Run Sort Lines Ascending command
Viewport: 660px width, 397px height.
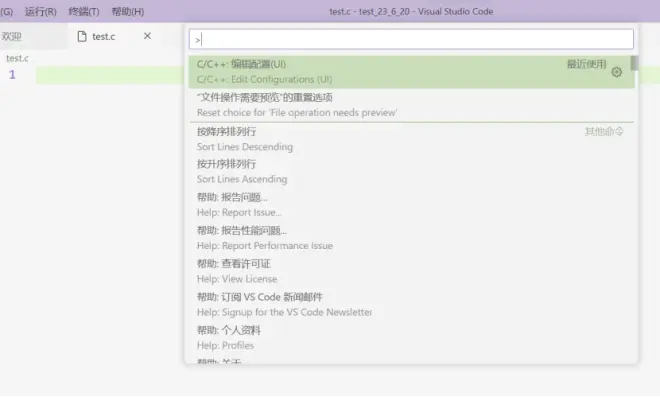coord(411,172)
